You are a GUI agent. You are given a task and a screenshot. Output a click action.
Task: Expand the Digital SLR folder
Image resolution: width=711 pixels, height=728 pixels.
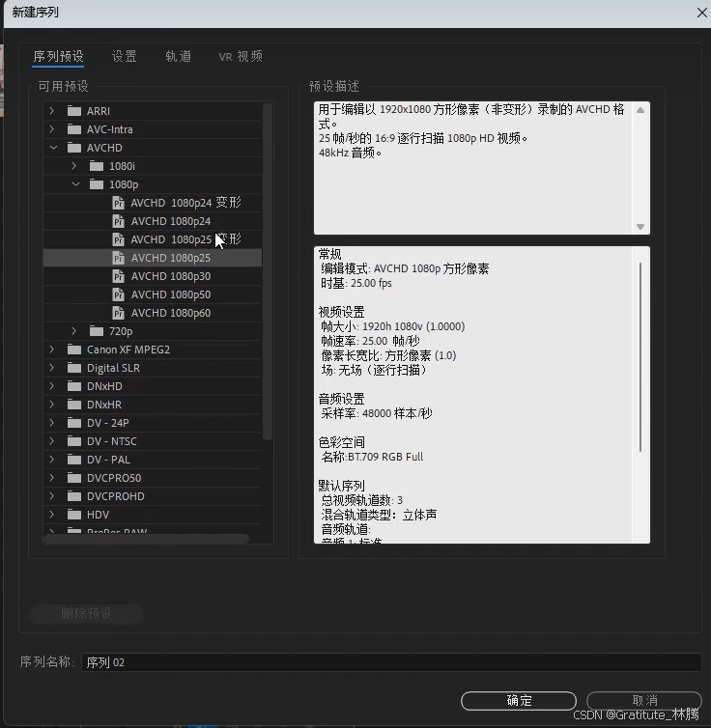click(x=52, y=368)
